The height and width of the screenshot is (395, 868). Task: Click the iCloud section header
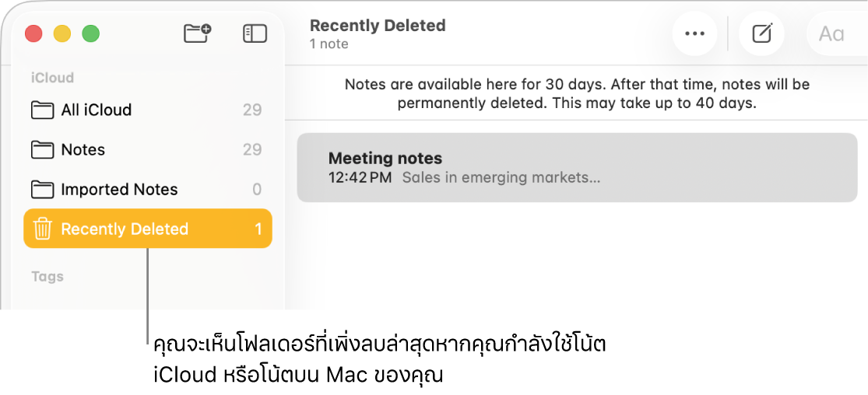(52, 78)
